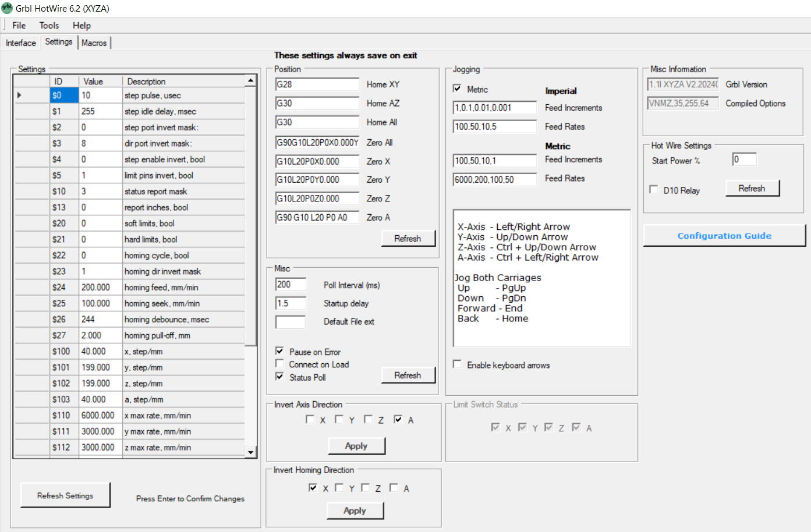
Task: Check Connect on Load option
Action: point(280,364)
